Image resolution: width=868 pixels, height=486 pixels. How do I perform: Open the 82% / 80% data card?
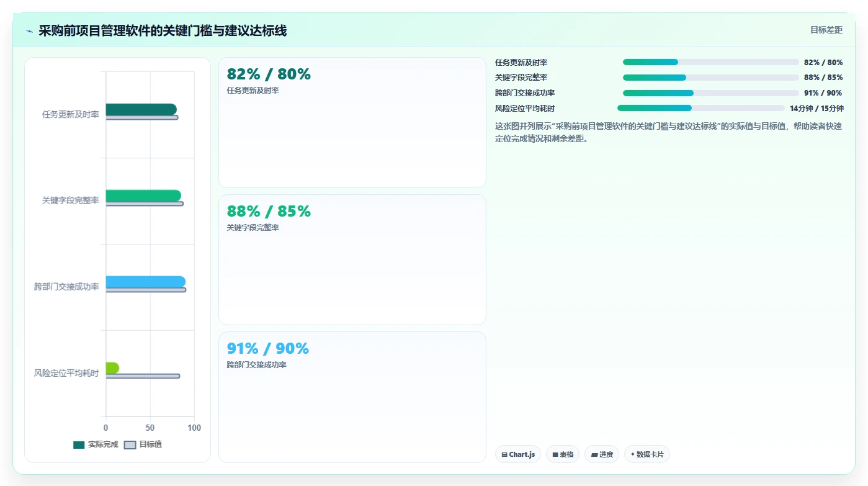pos(352,122)
